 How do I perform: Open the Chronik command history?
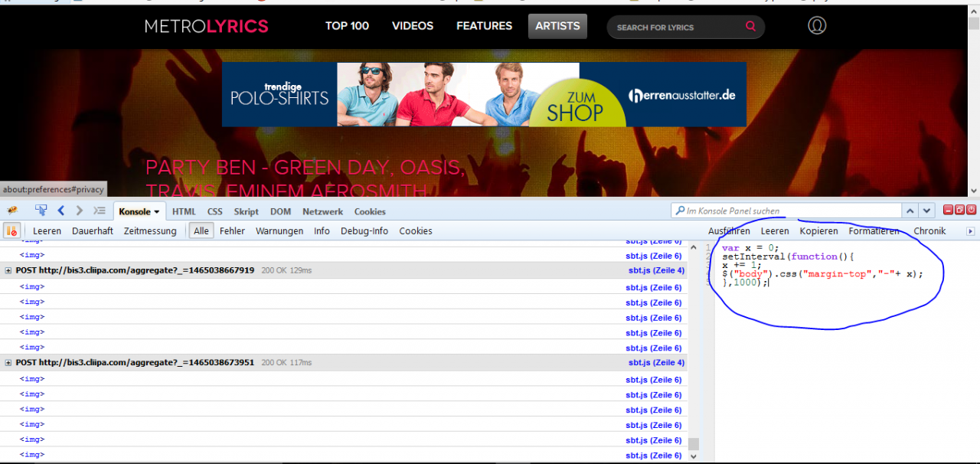click(929, 230)
